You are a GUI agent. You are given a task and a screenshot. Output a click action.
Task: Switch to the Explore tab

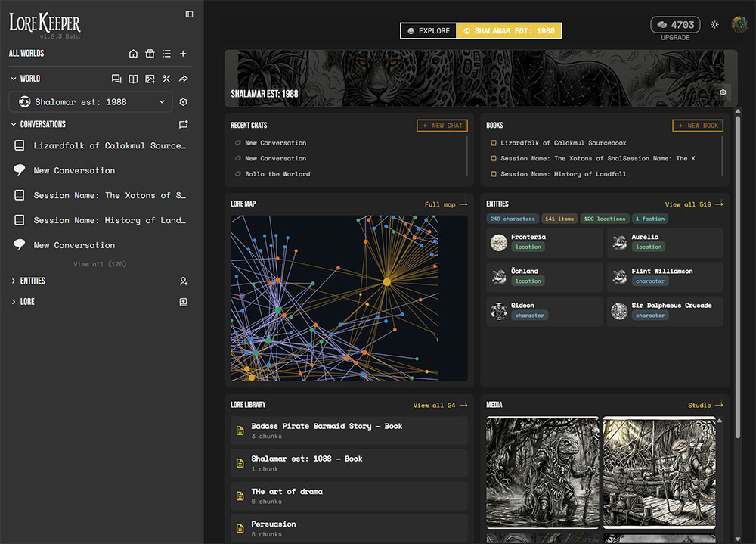428,31
